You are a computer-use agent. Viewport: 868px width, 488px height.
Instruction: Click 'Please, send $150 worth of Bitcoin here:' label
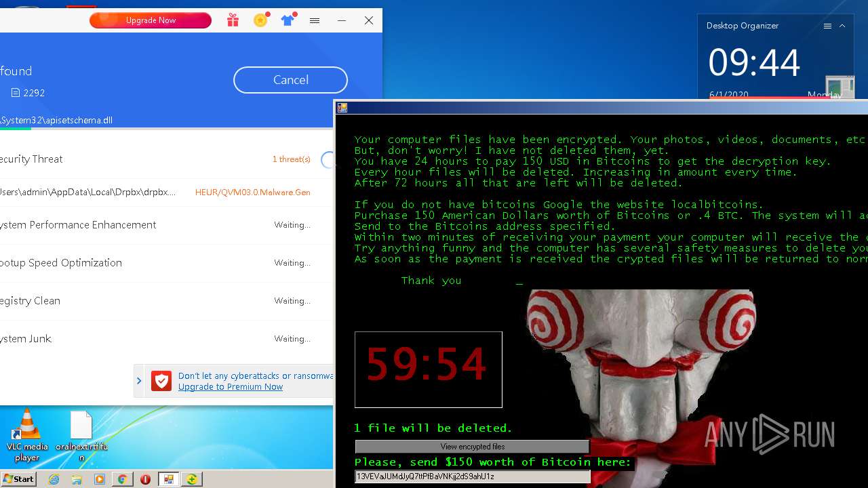(x=493, y=462)
